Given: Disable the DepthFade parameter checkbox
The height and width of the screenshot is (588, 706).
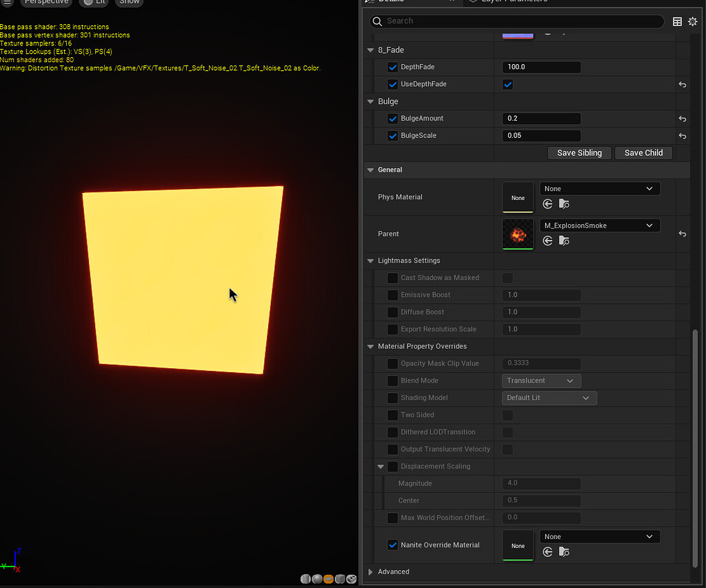Looking at the screenshot, I should [x=392, y=67].
